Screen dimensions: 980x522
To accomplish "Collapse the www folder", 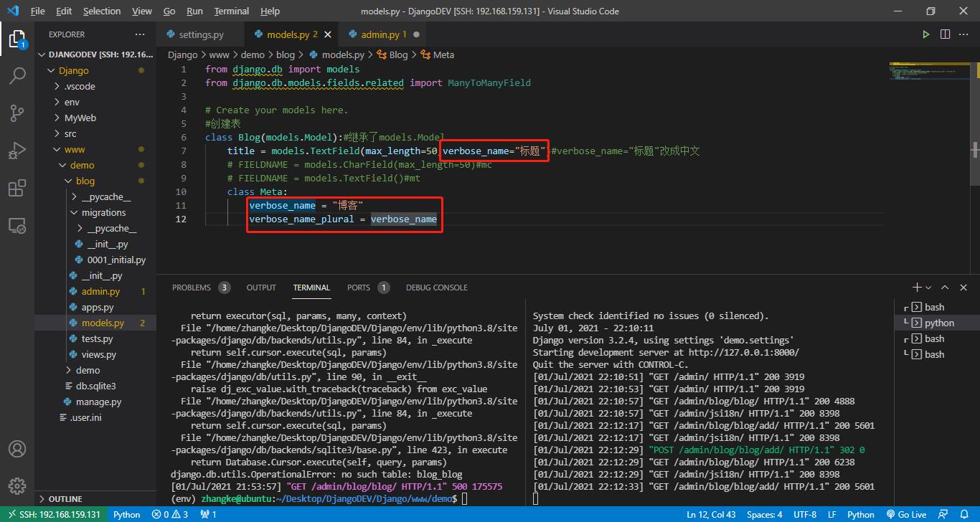I will pos(95,149).
